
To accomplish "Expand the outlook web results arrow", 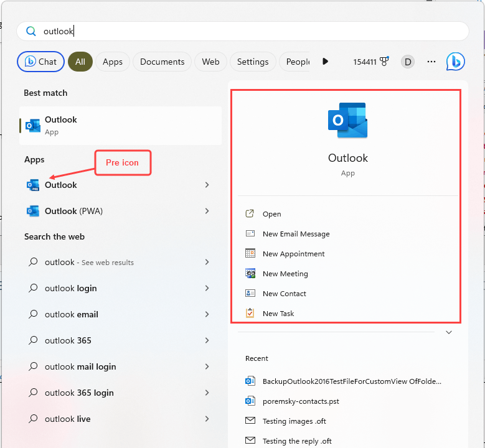I will [x=207, y=262].
